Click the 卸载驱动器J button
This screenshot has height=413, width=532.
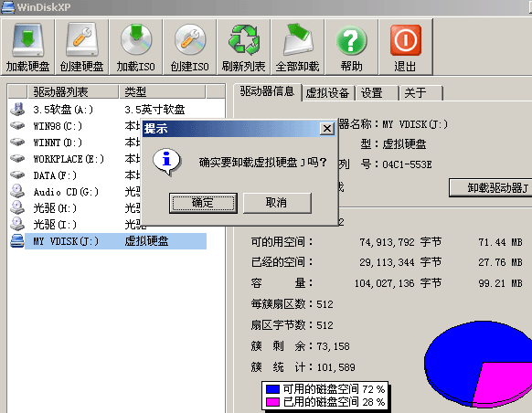[490, 187]
